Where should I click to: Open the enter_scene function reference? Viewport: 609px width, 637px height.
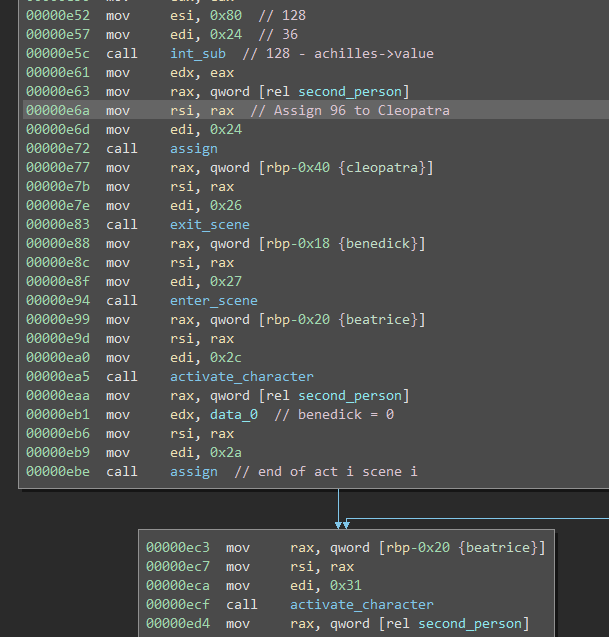213,300
